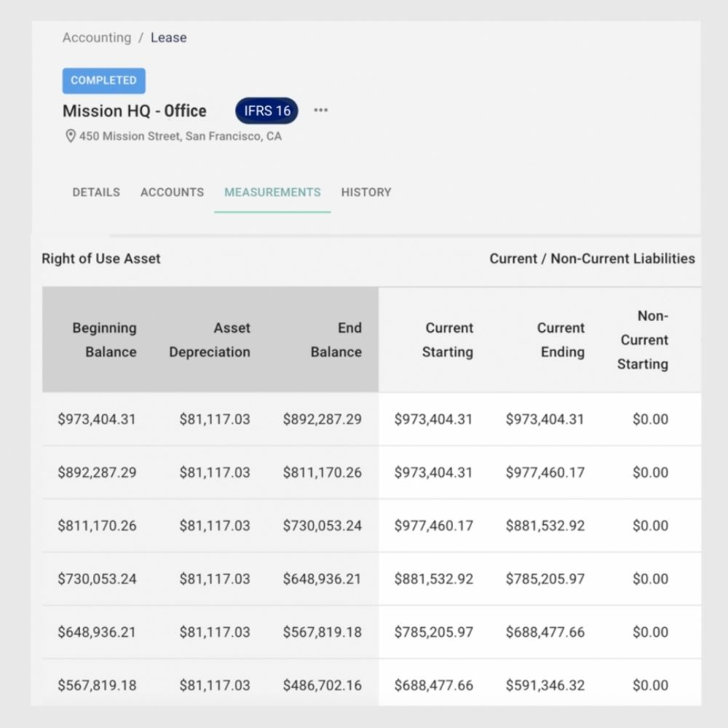The height and width of the screenshot is (728, 728).
Task: Click the IFRS 16 badge
Action: coord(266,111)
